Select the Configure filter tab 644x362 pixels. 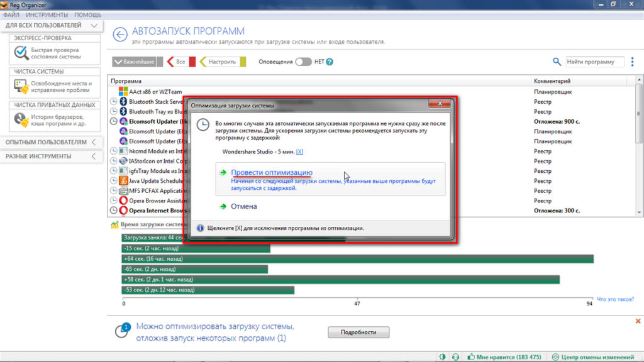pos(222,62)
